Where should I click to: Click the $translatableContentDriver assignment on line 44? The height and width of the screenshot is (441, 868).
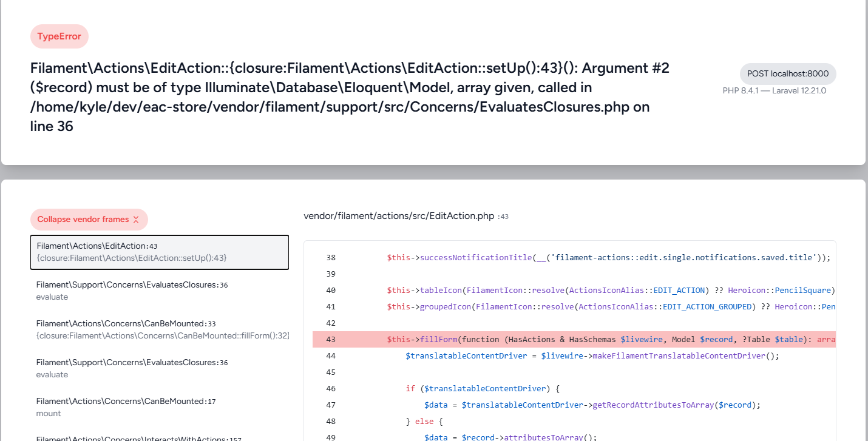(592, 356)
